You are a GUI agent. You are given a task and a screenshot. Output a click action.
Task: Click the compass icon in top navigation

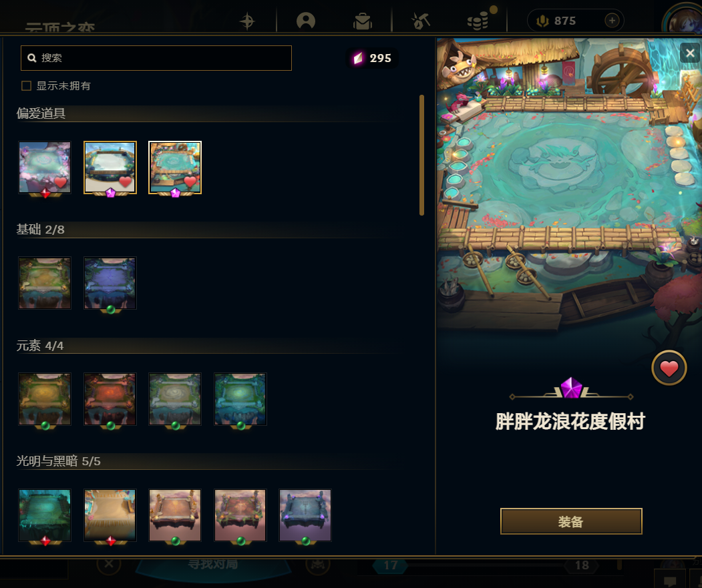click(247, 21)
